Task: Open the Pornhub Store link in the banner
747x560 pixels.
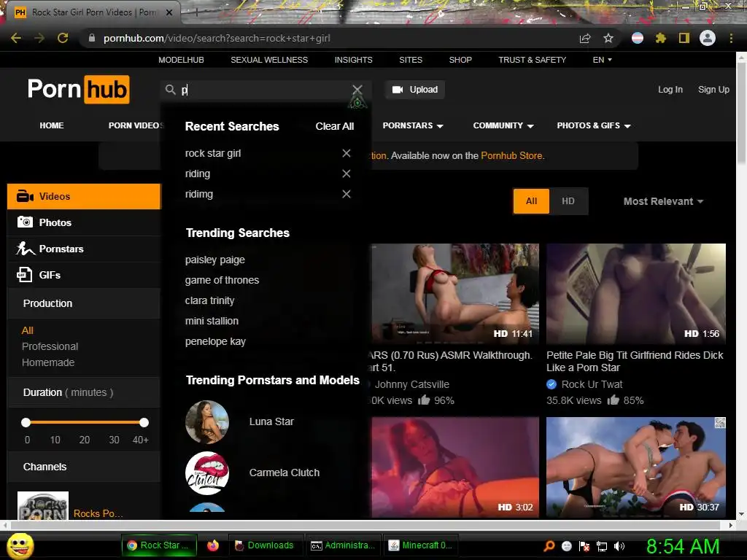Action: click(511, 156)
